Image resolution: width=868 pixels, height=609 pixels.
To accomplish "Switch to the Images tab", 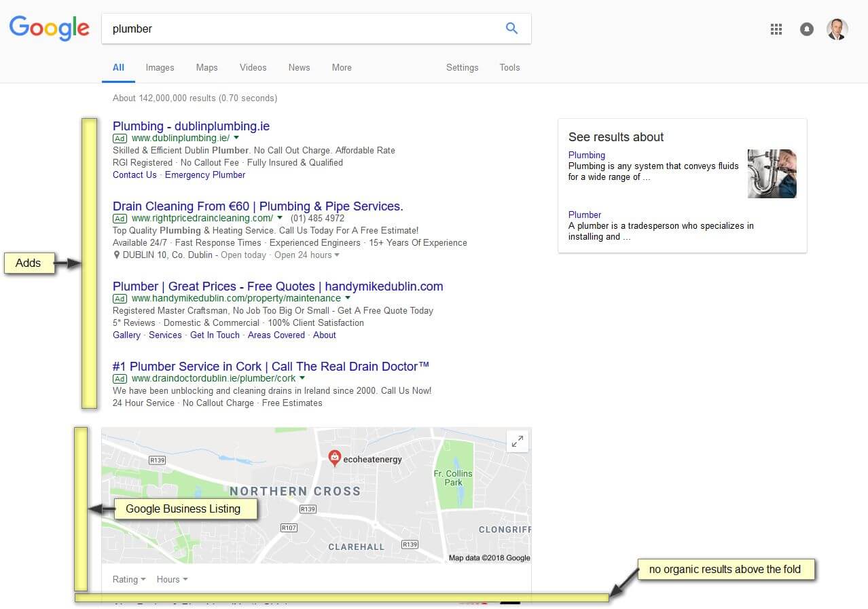I will coord(160,67).
